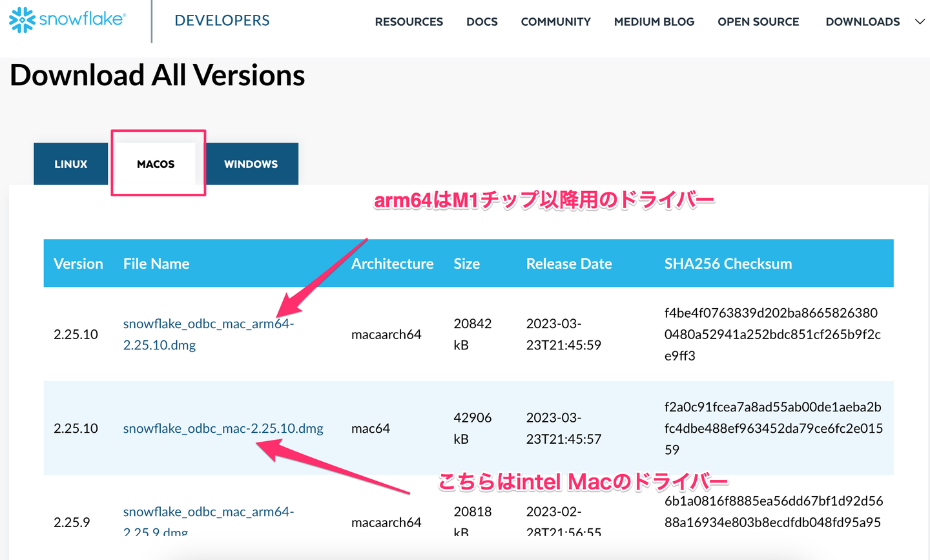The width and height of the screenshot is (930, 560).
Task: Click the Snowflake logo
Action: coord(67,20)
